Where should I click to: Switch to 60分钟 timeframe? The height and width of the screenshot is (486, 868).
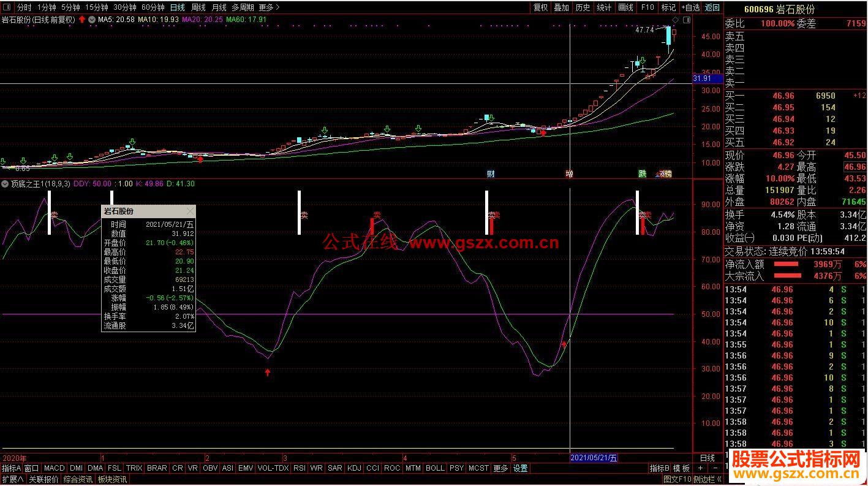153,7
